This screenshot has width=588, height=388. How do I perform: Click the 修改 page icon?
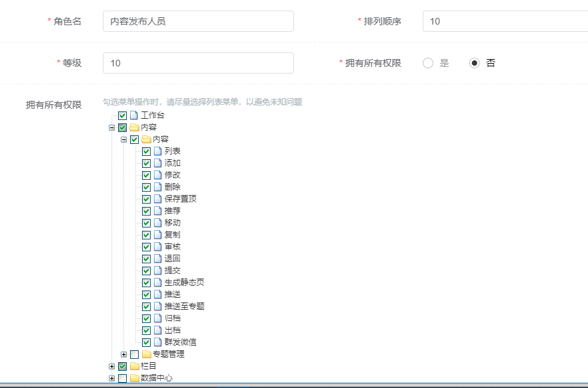pos(157,175)
